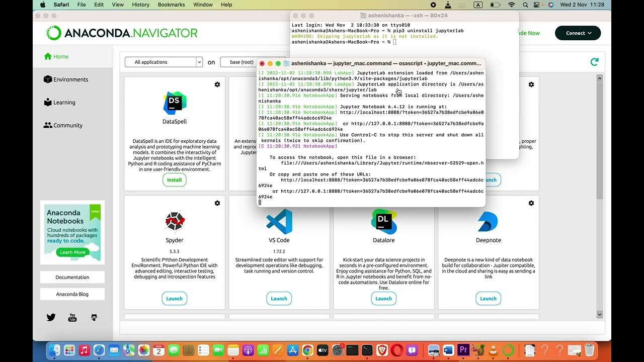Image resolution: width=644 pixels, height=362 pixels.
Task: Click the battery status in menu bar
Action: (x=495, y=5)
